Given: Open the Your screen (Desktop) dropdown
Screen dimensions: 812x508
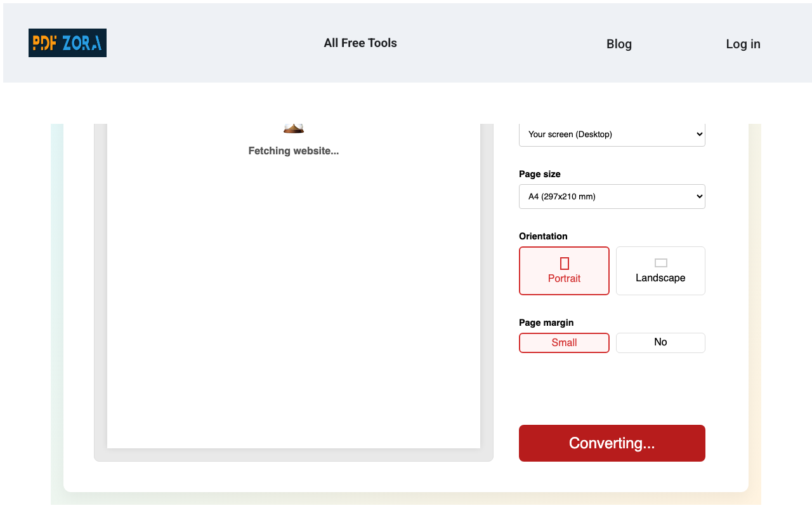Looking at the screenshot, I should [x=612, y=134].
